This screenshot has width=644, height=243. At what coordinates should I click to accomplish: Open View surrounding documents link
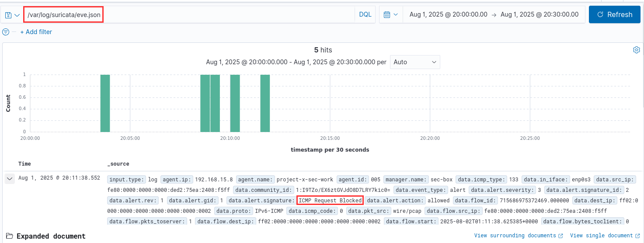coord(515,236)
